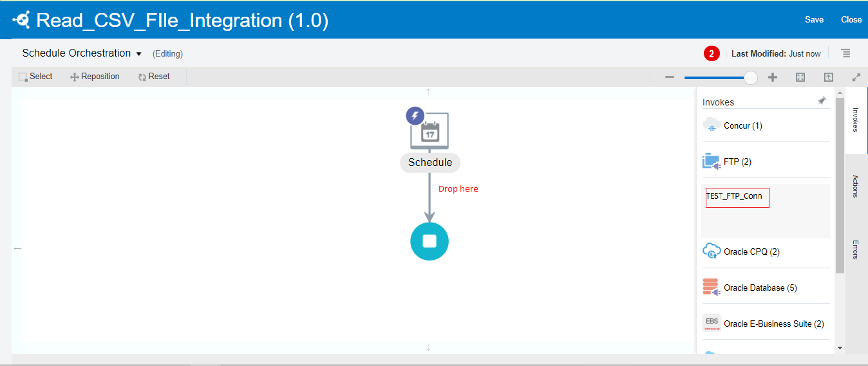
Task: Click the Schedule node label
Action: click(430, 163)
